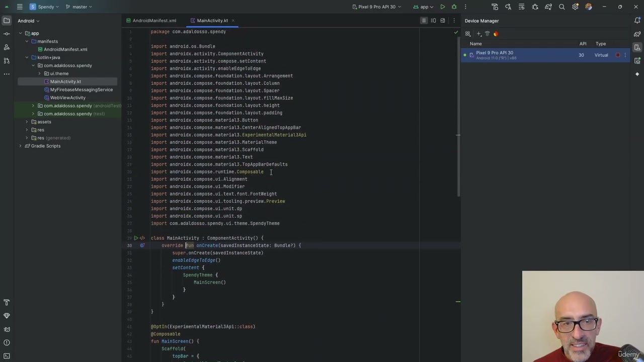Switch editor to Split view
This screenshot has height=362, width=644.
click(433, 21)
